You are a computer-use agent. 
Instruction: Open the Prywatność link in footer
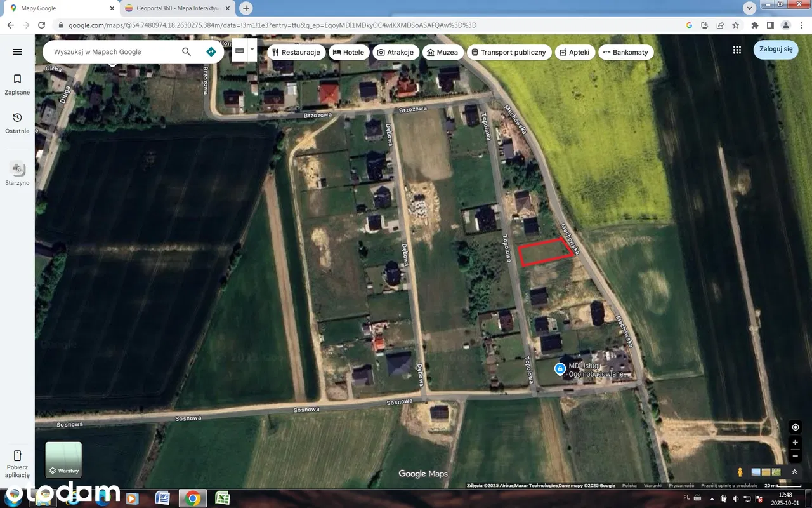coord(681,486)
